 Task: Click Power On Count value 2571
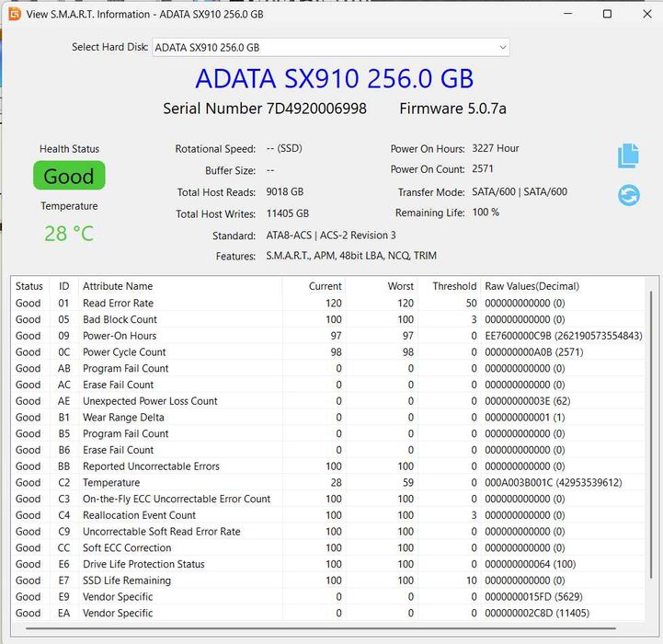point(483,169)
